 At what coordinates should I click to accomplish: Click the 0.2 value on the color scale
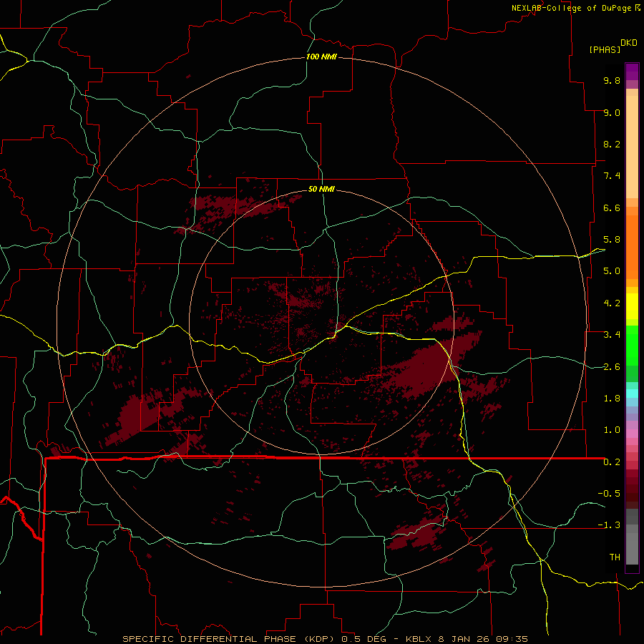click(x=612, y=462)
